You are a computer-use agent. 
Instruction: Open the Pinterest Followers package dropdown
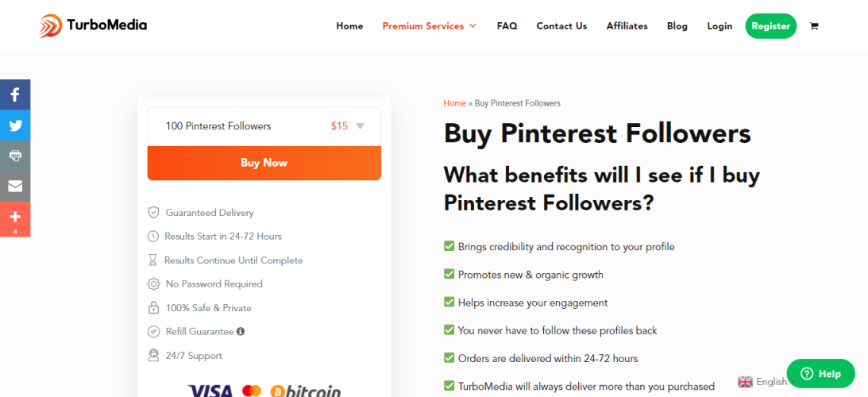pos(264,126)
